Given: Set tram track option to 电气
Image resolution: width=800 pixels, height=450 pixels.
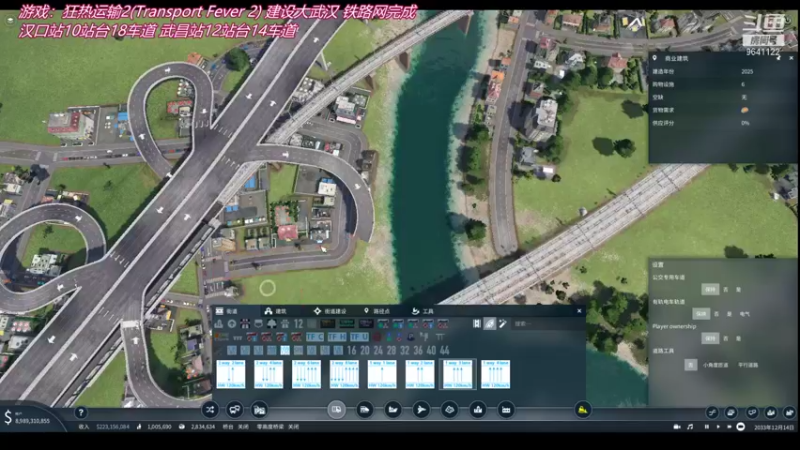Looking at the screenshot, I should [745, 314].
